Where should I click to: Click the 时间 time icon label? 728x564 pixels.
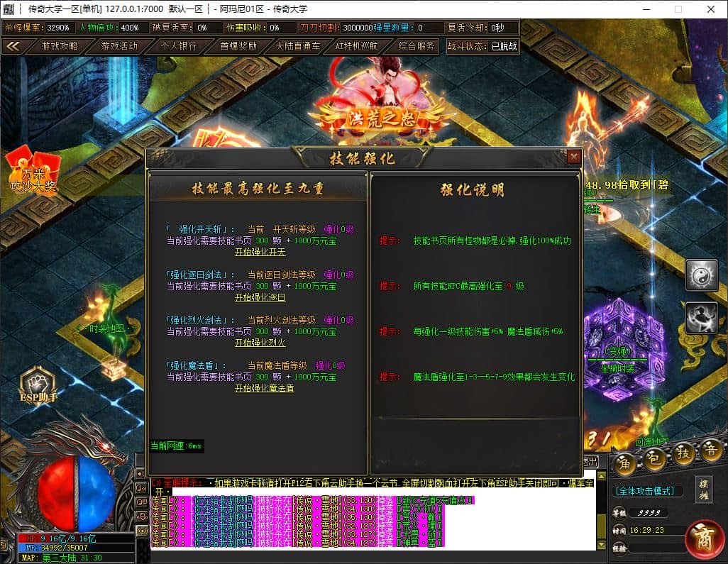(619, 530)
